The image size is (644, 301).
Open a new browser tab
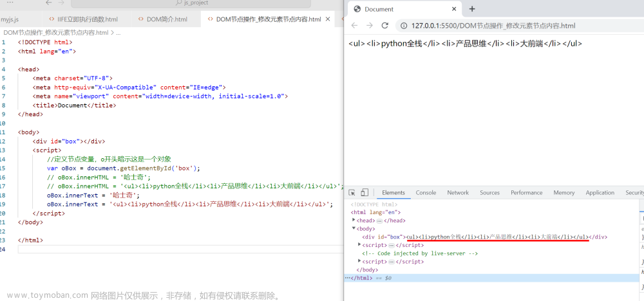point(472,9)
